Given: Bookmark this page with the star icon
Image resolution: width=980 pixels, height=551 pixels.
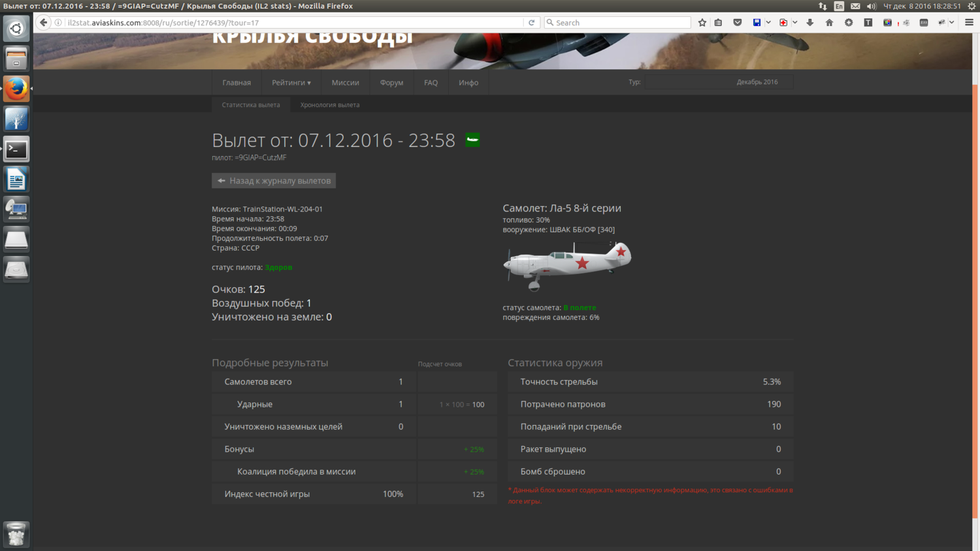Looking at the screenshot, I should pyautogui.click(x=702, y=22).
